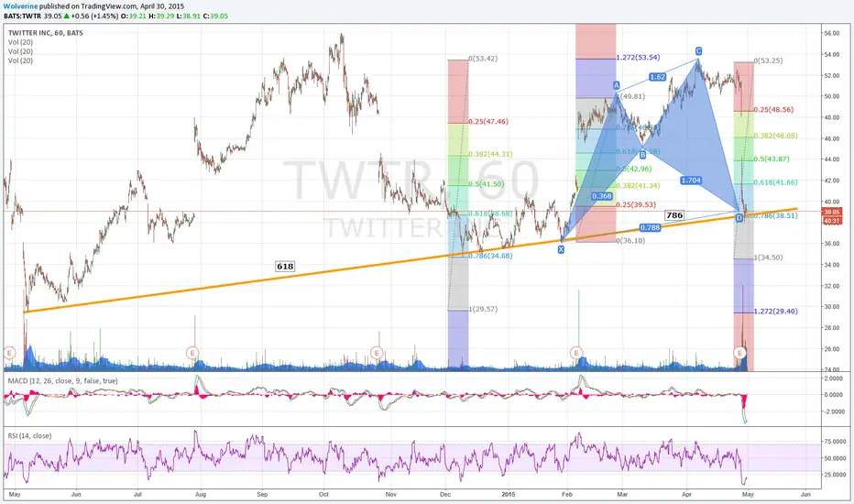This screenshot has width=854, height=504.
Task: Click the RSI (14, close) indicator label
Action: coord(30,436)
